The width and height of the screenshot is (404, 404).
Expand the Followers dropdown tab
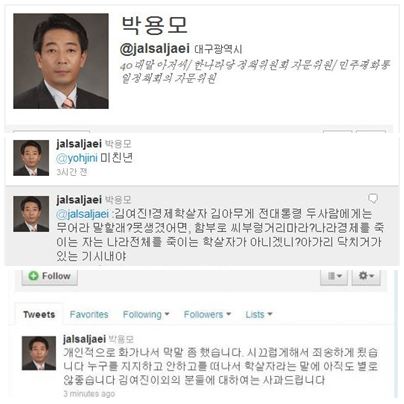[x=207, y=314]
